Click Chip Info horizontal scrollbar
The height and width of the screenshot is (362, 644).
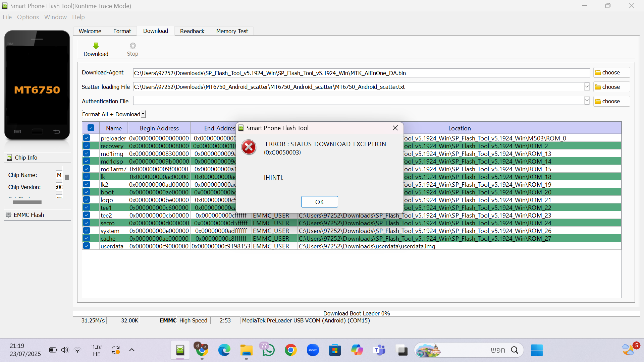[27, 202]
